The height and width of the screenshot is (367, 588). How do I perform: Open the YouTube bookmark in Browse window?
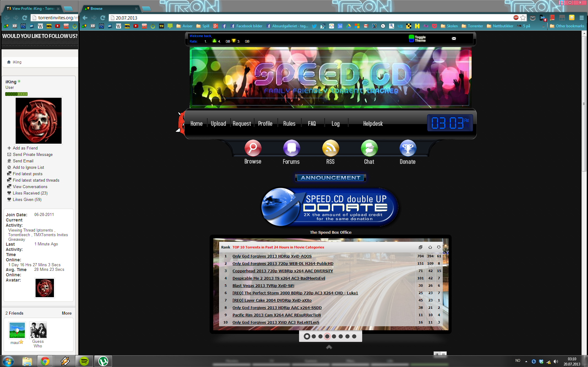point(136,26)
